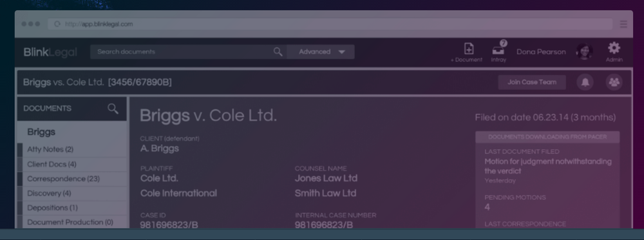Open the Advanced search dropdown
The height and width of the screenshot is (240, 644).
point(321,51)
